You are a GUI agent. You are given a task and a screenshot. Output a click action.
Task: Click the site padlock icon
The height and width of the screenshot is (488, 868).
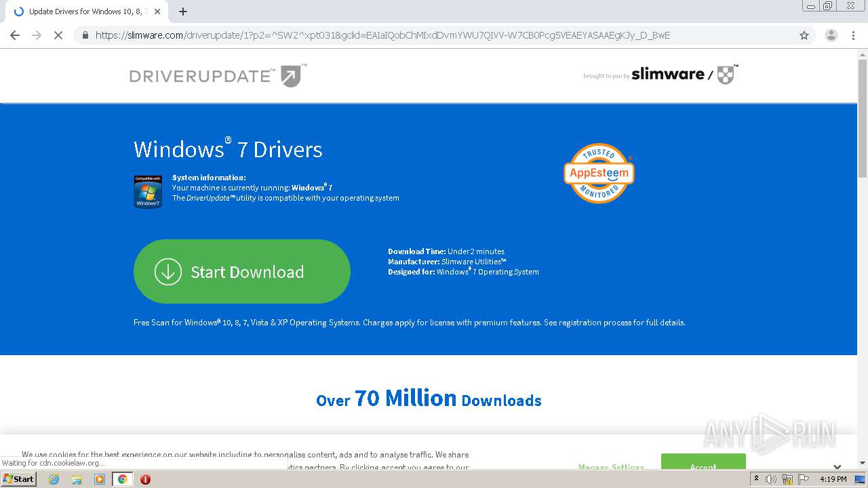(x=85, y=35)
